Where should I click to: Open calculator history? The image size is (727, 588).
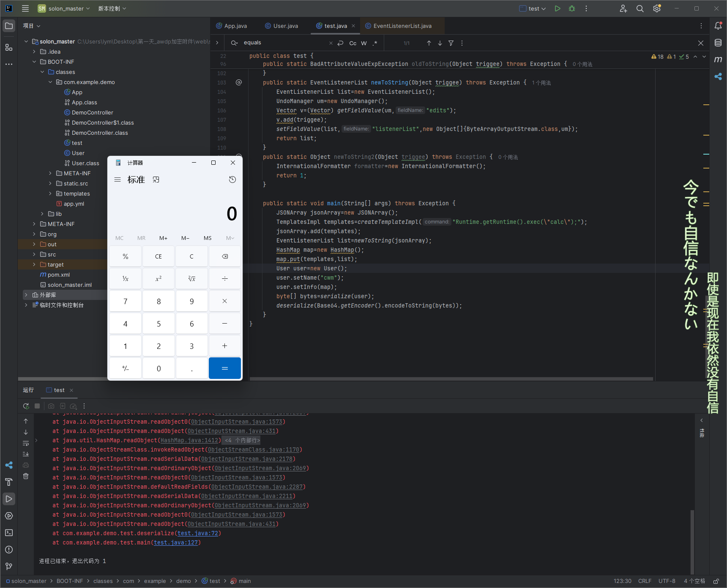(x=232, y=180)
